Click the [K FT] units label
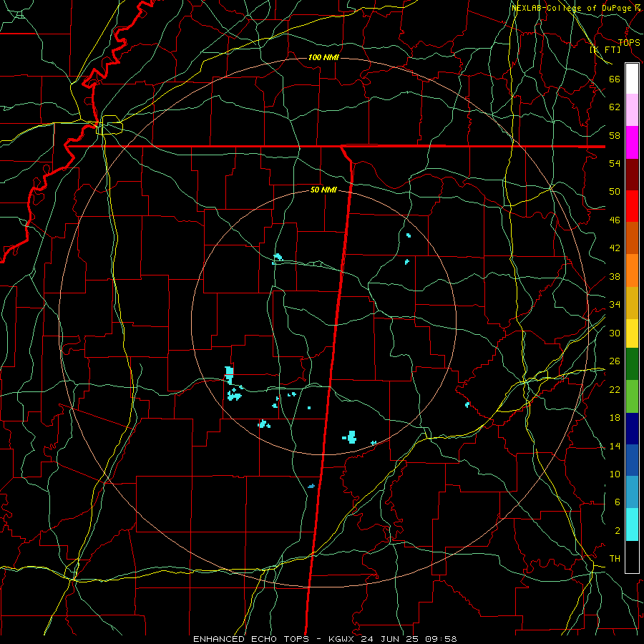 pyautogui.click(x=605, y=49)
